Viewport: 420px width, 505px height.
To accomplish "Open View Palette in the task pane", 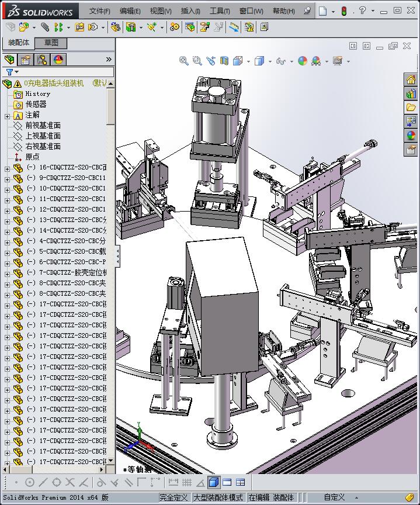I will (x=411, y=122).
